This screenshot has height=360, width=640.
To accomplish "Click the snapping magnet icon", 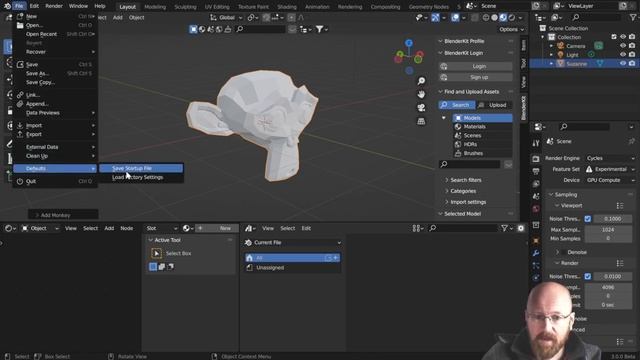I will point(266,18).
